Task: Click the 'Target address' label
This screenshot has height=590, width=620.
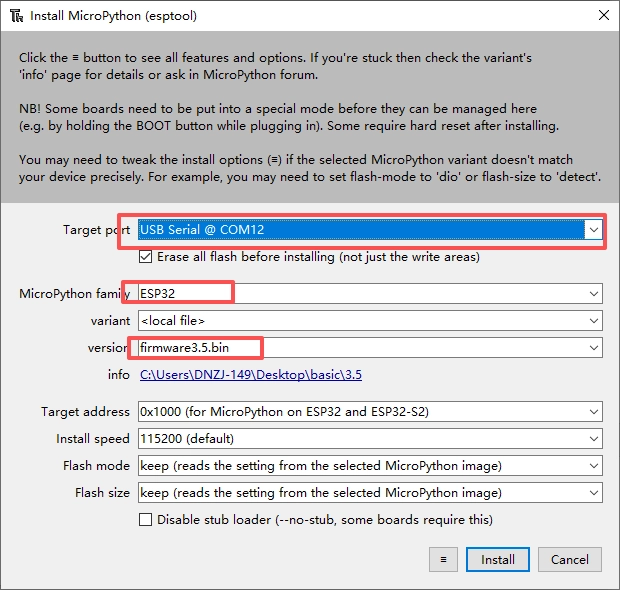Action: tap(85, 412)
